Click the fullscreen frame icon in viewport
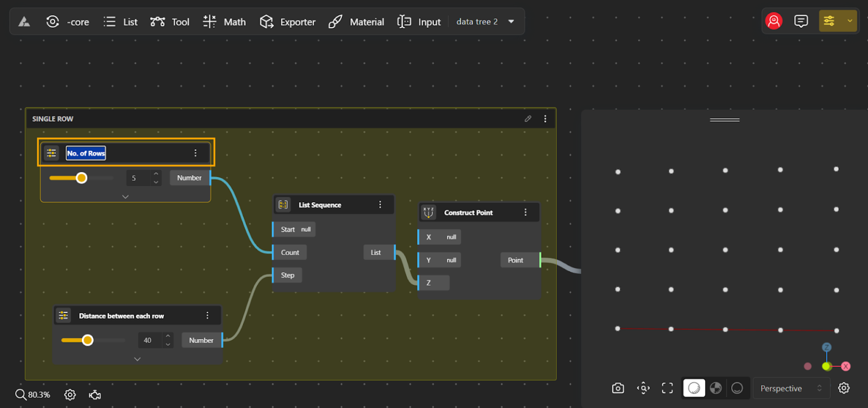The width and height of the screenshot is (868, 408). pyautogui.click(x=667, y=388)
